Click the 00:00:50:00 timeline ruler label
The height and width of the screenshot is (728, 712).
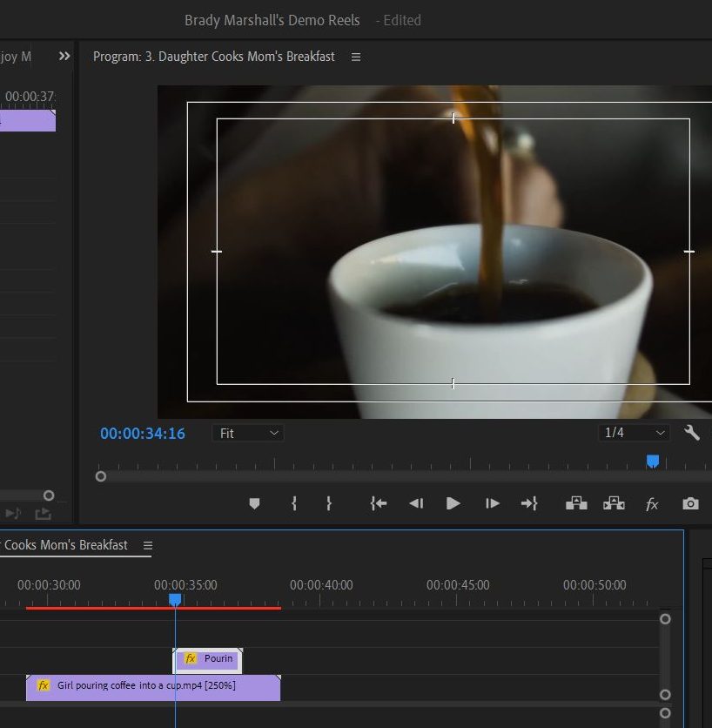[x=594, y=585]
